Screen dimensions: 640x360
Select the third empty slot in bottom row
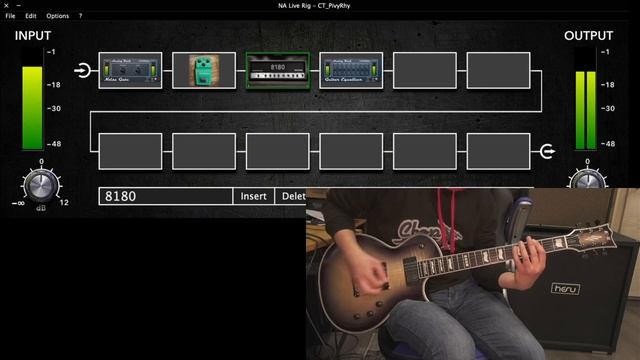(278, 151)
